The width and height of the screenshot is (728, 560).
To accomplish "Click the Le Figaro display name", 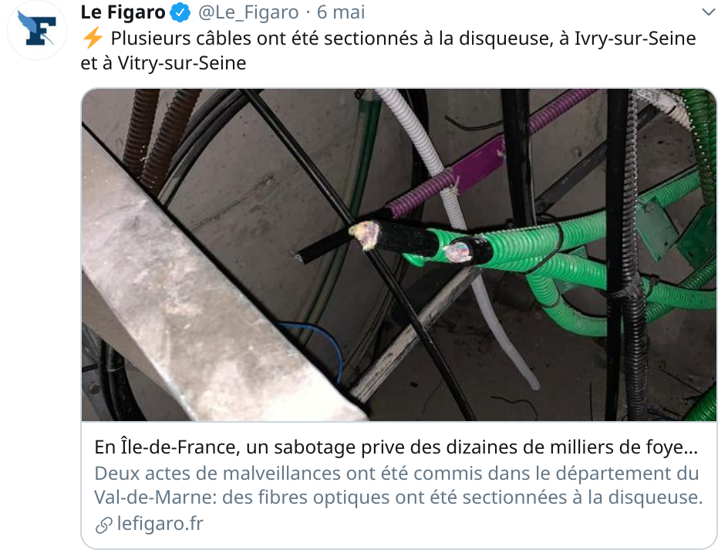I will tap(123, 12).
